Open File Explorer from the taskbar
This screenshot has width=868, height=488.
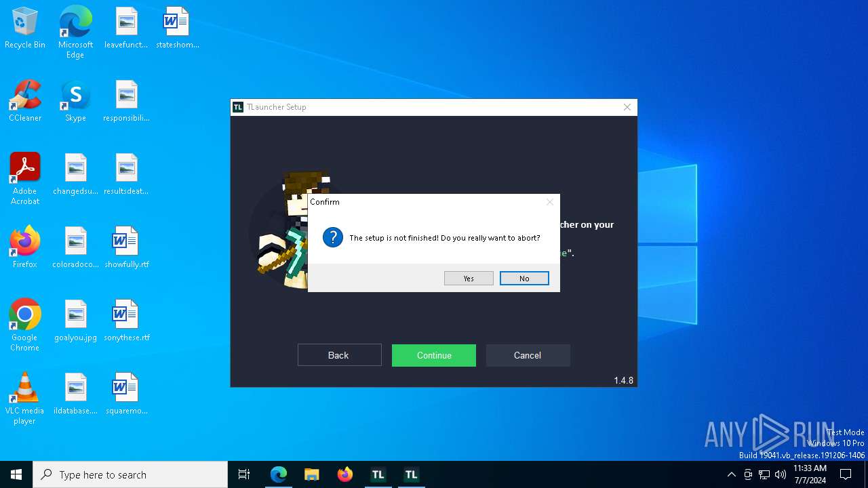[x=311, y=474]
